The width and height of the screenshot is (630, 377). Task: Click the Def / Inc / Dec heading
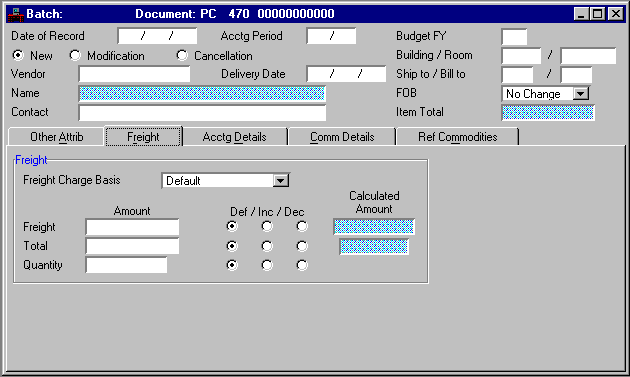(267, 212)
